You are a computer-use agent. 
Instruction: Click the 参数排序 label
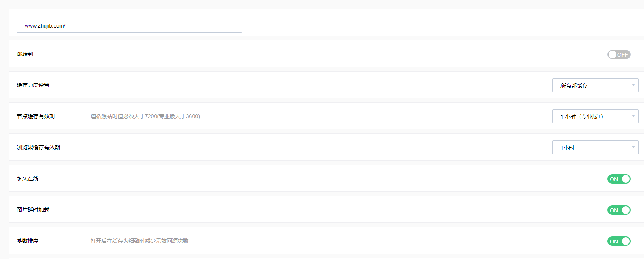(x=28, y=241)
